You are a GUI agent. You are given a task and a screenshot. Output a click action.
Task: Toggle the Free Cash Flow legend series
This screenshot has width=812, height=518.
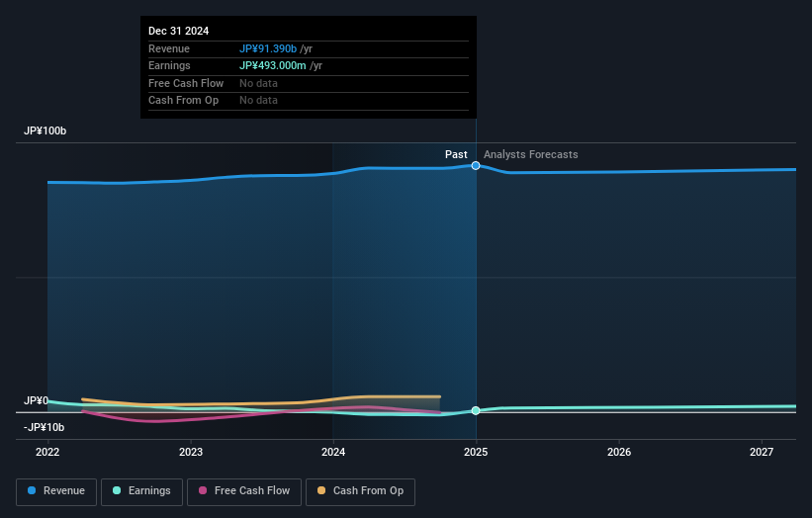244,491
